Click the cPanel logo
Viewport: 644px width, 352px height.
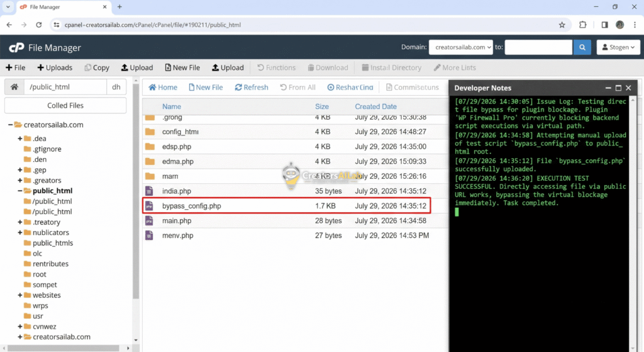[16, 48]
